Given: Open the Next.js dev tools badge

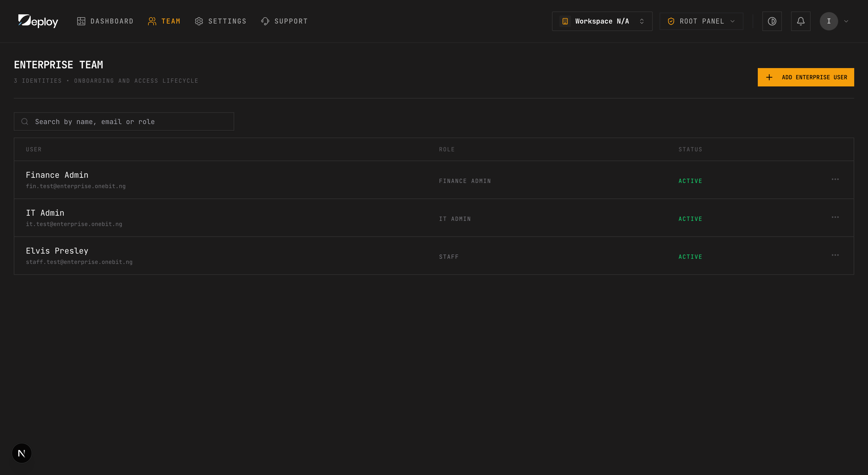Looking at the screenshot, I should coord(22,453).
